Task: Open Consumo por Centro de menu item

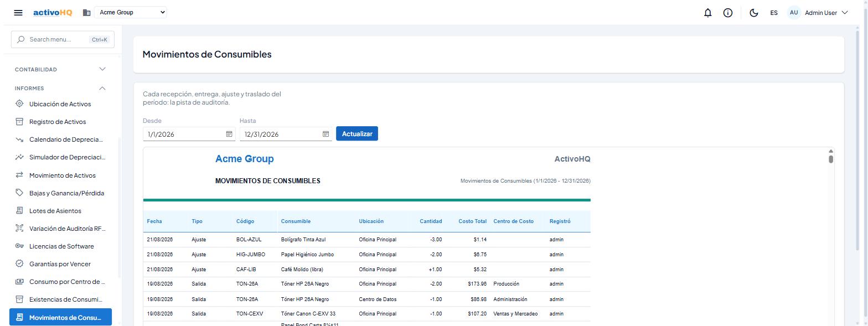Action: (67, 282)
